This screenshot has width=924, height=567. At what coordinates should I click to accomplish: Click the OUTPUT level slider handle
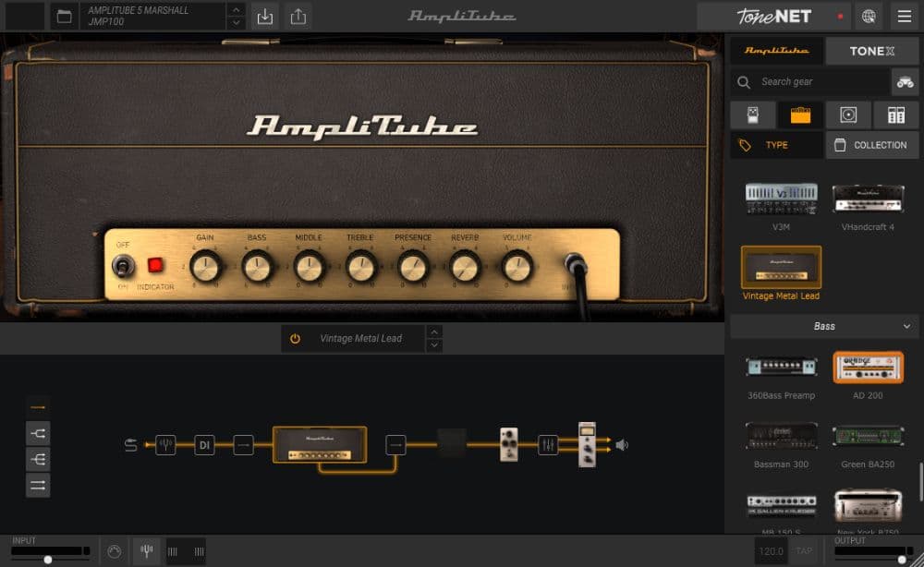[902, 560]
